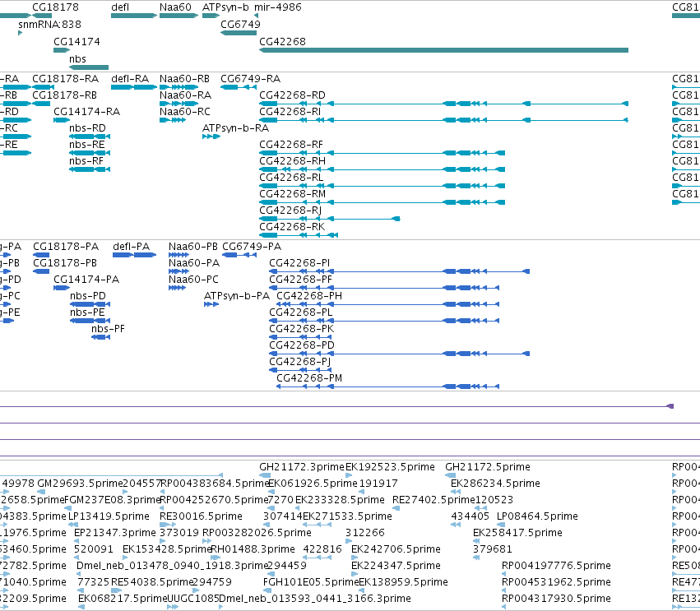The image size is (700, 611).
Task: Select protein CG42268-PI
Action: click(400, 271)
